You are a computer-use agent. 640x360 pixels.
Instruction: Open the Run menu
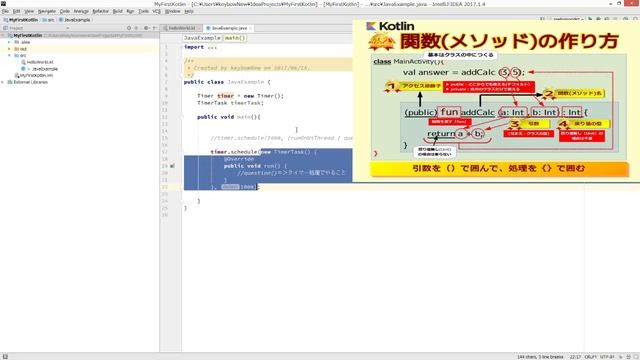point(130,11)
